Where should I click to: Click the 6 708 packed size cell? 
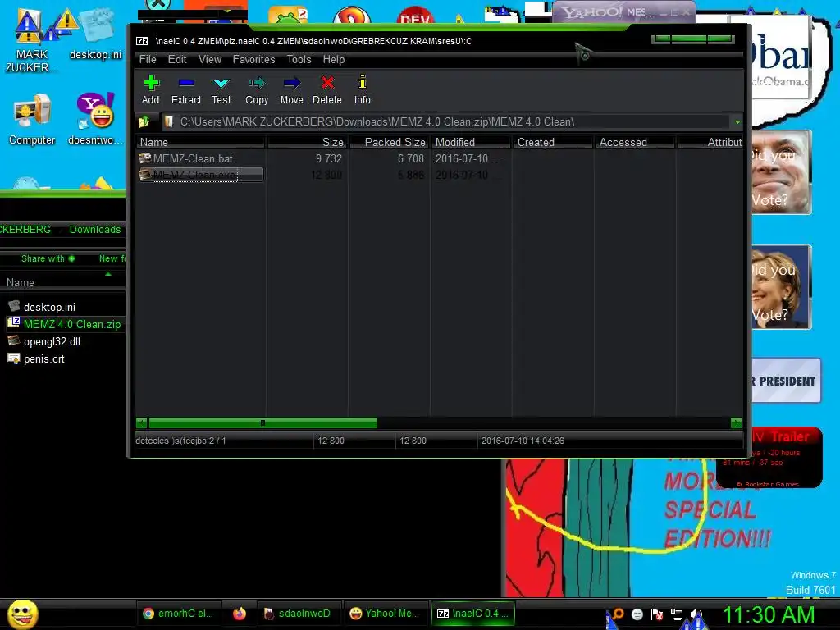click(x=410, y=158)
